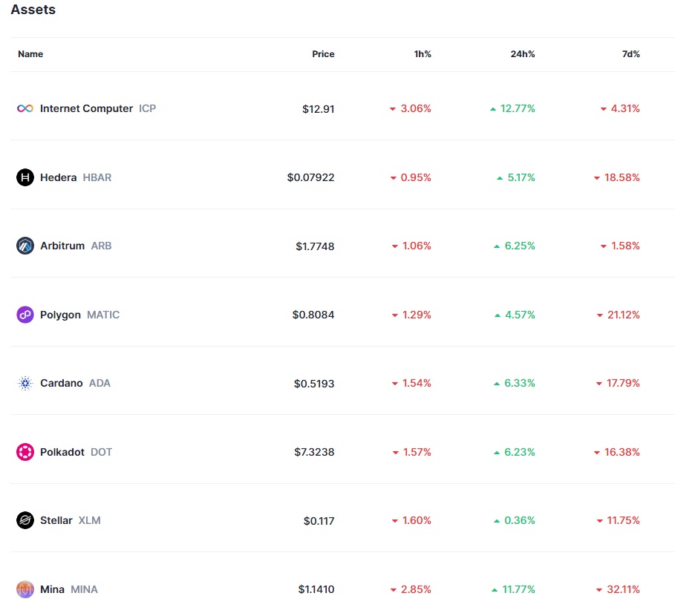The image size is (675, 616).
Task: Click the purple Polygon logo icon
Action: click(25, 315)
